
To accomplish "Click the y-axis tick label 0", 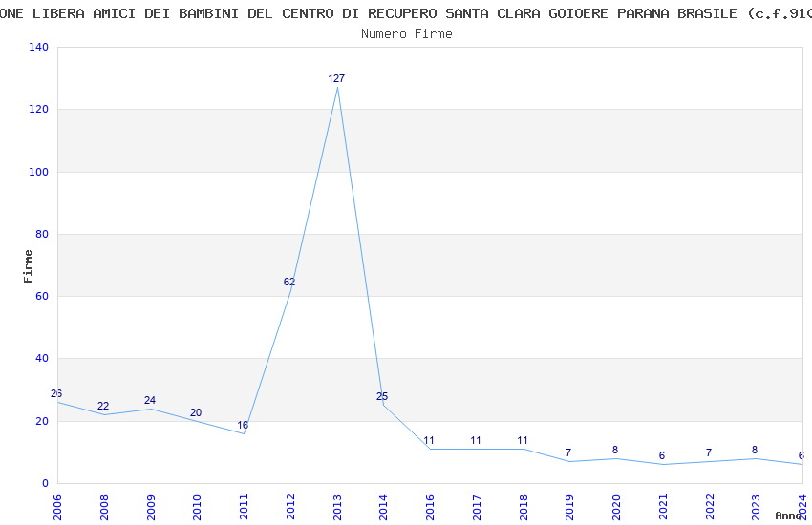I will point(46,483).
